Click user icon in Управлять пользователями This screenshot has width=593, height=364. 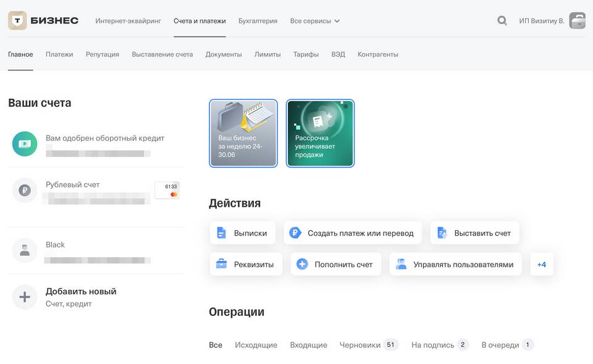(401, 264)
